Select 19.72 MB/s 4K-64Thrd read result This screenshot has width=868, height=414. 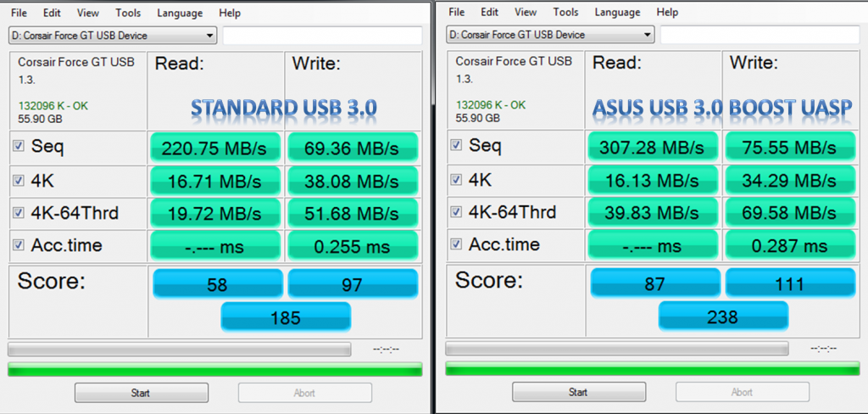coord(214,214)
